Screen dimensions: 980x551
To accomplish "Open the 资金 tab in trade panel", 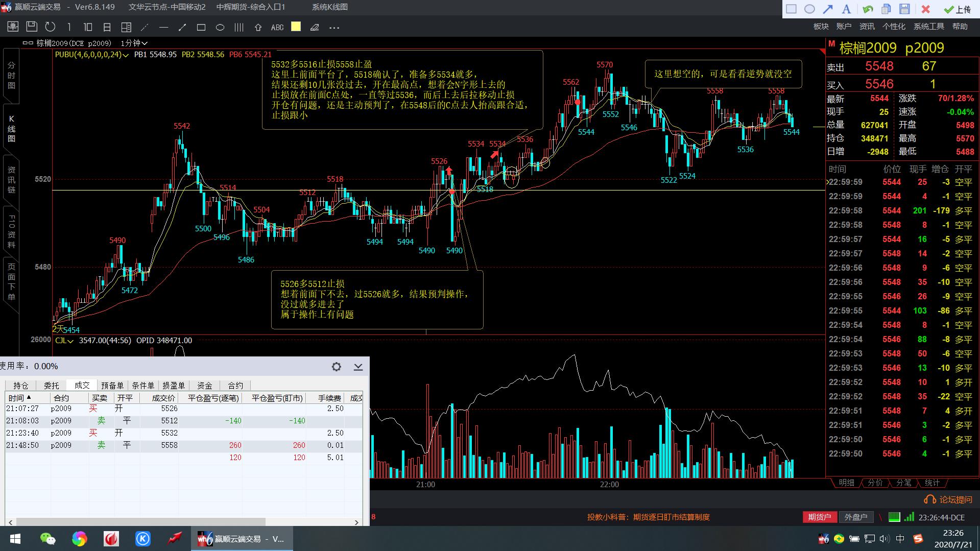I will [205, 386].
